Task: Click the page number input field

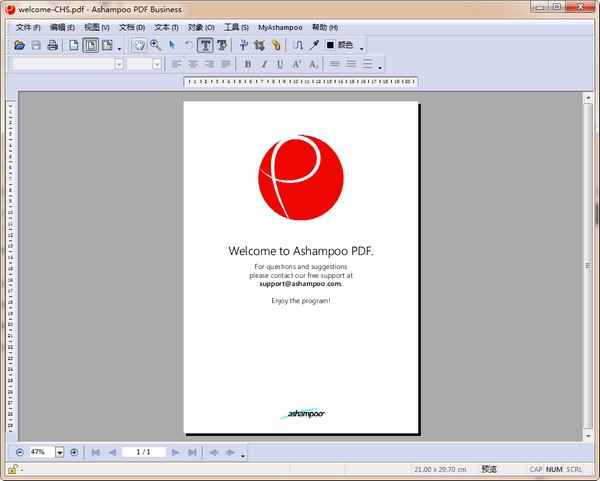Action: tap(143, 452)
